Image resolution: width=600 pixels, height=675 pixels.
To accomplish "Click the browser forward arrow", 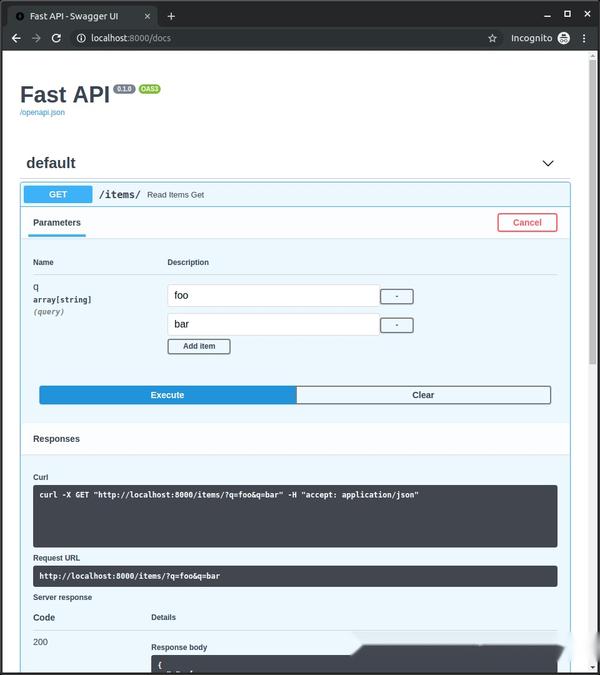I will click(x=36, y=38).
